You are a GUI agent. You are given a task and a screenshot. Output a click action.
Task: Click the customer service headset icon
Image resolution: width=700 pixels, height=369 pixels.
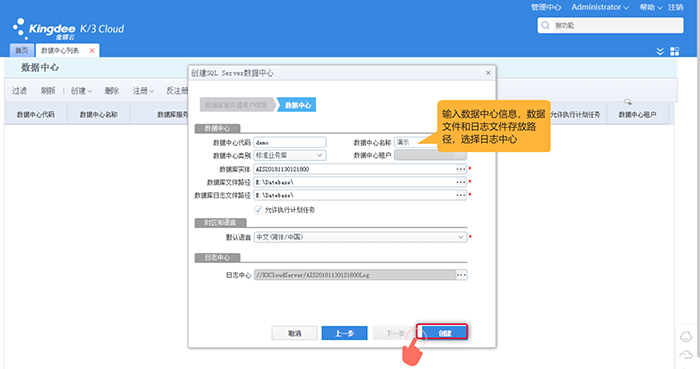pyautogui.click(x=686, y=336)
